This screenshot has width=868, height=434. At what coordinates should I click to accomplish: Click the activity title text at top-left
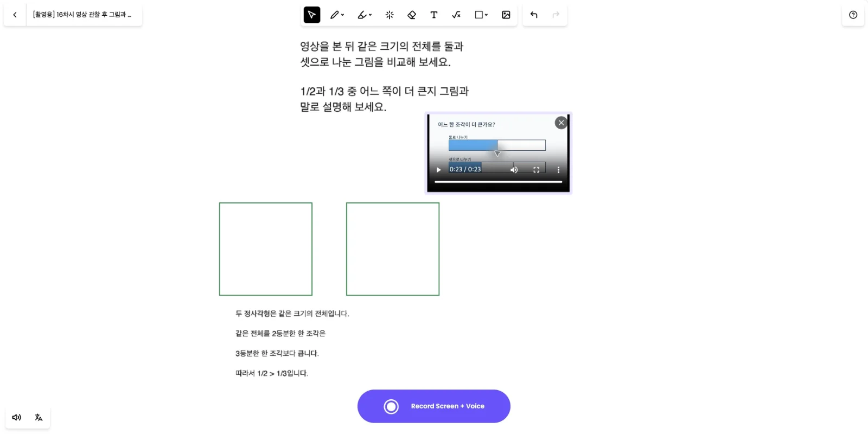[82, 15]
